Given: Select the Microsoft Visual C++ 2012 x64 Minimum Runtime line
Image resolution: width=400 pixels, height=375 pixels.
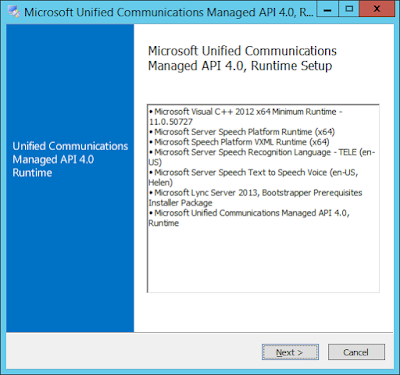Looking at the screenshot, I should (246, 117).
